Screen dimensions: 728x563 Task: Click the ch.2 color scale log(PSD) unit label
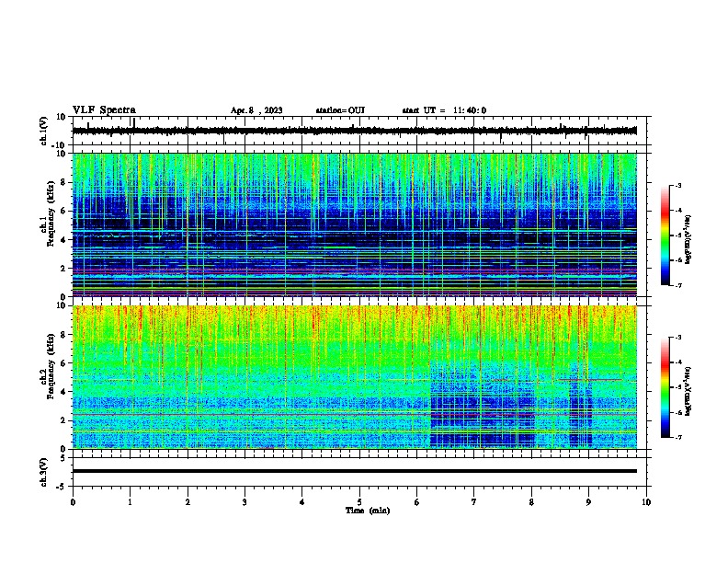[x=688, y=392]
